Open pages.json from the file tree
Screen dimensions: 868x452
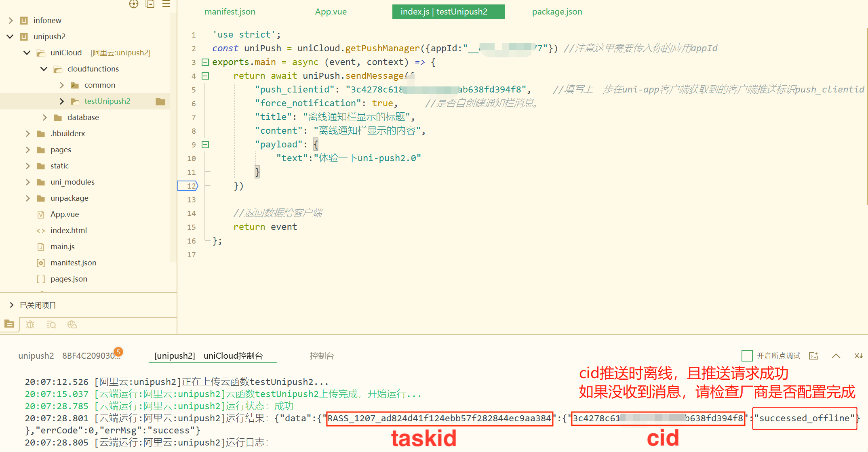(69, 279)
